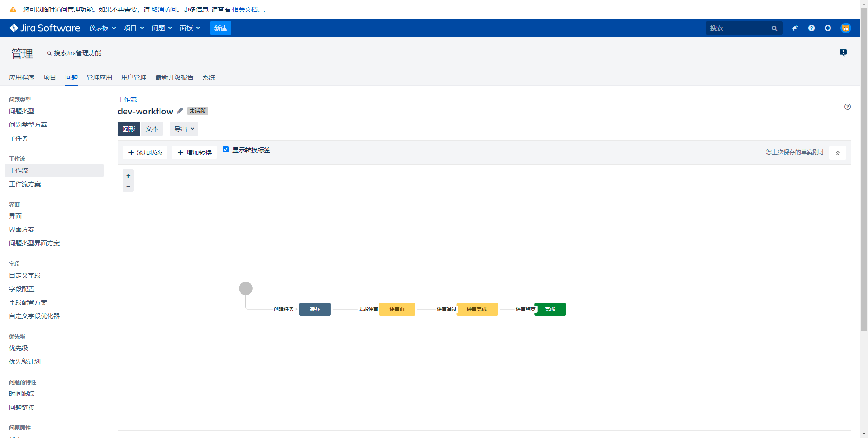Zoom out using the minus control on the diagram
Screen dimensions: 868x438
[x=128, y=187]
